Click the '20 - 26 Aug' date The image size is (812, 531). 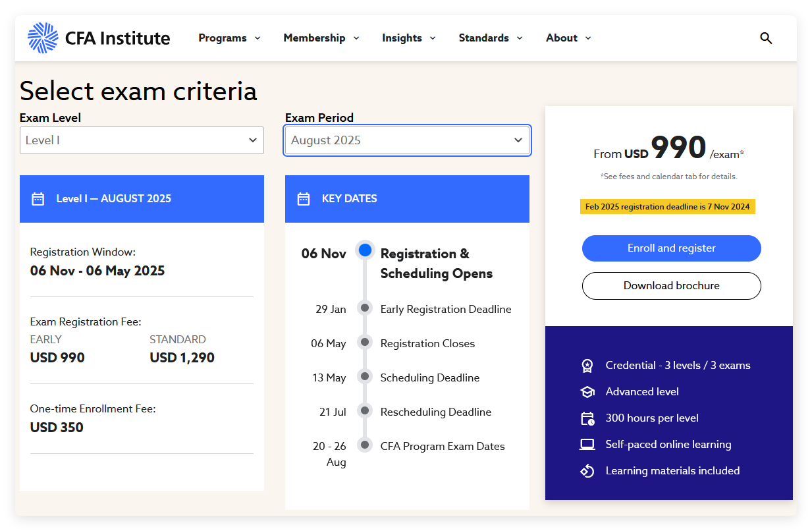click(330, 454)
